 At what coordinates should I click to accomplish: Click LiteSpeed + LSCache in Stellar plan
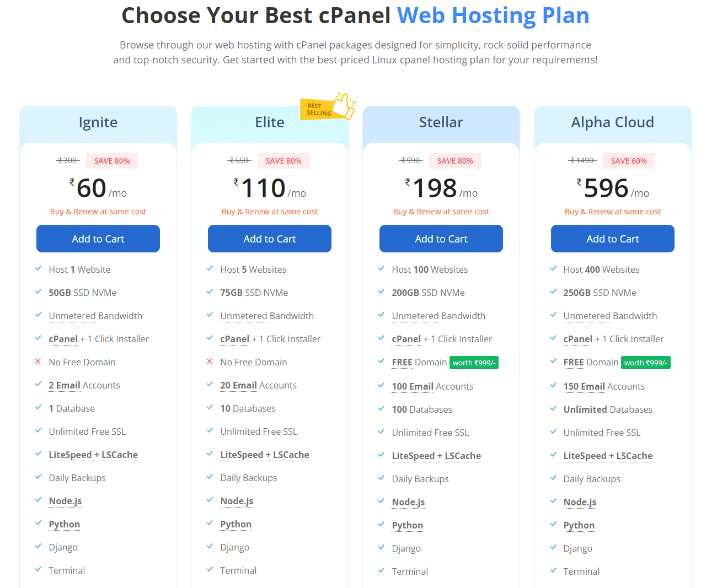pyautogui.click(x=436, y=456)
